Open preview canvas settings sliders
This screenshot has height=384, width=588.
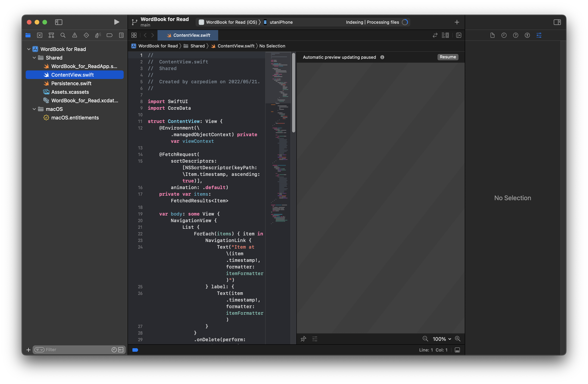click(315, 339)
